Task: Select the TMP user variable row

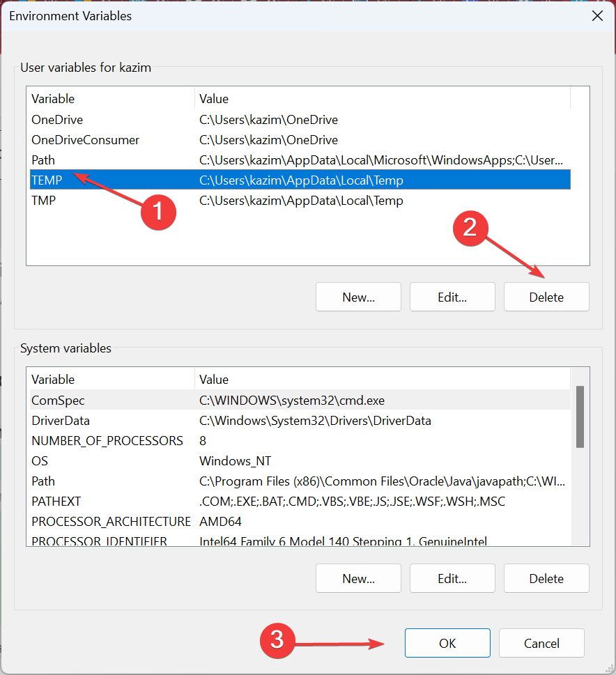Action: pyautogui.click(x=300, y=201)
